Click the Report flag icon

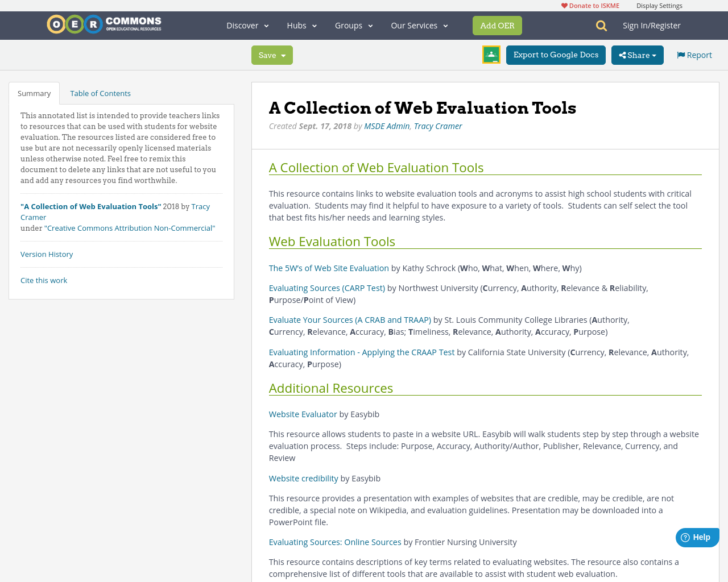(681, 54)
